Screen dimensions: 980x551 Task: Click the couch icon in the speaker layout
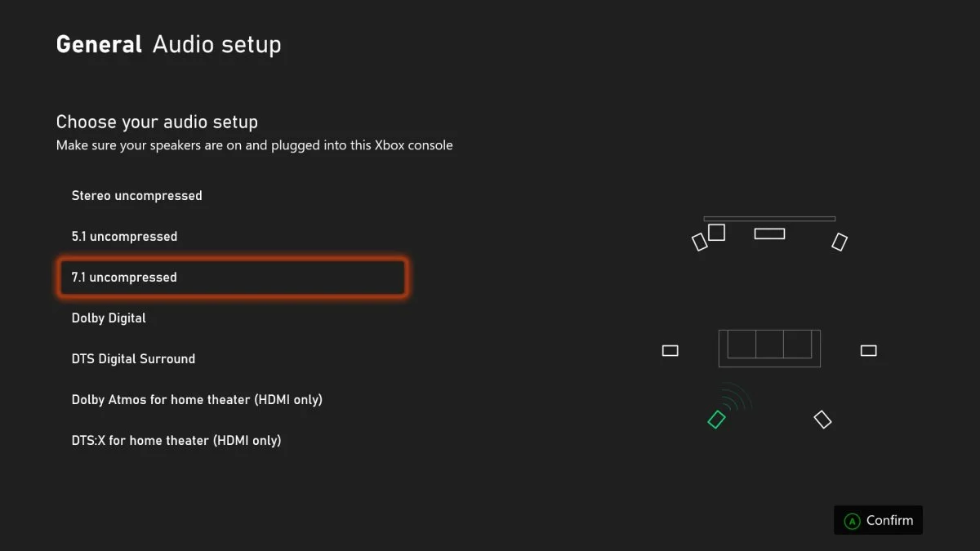tap(768, 348)
